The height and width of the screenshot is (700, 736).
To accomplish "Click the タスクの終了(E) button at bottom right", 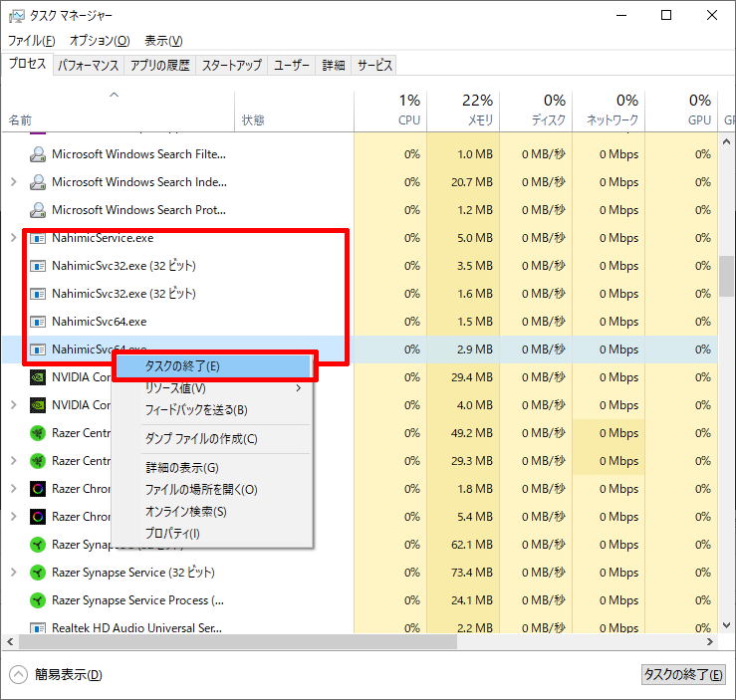I will click(x=683, y=675).
